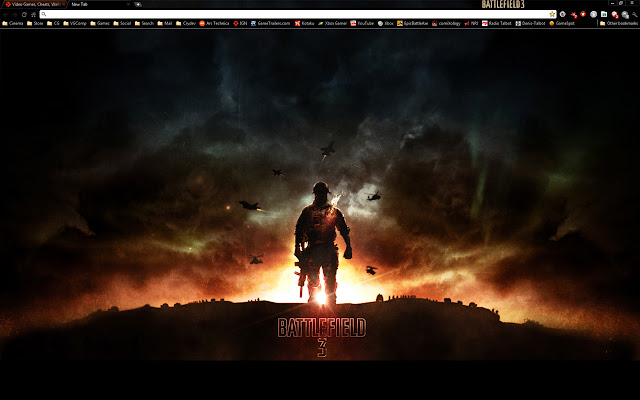Open a new tab with the plus button
This screenshot has height=400, width=640.
point(138,4)
